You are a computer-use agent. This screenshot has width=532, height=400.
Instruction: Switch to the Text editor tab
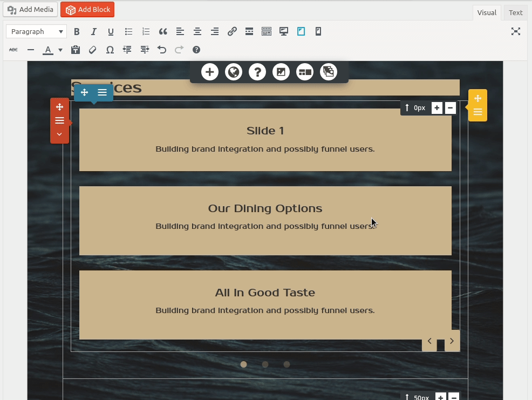(x=515, y=12)
